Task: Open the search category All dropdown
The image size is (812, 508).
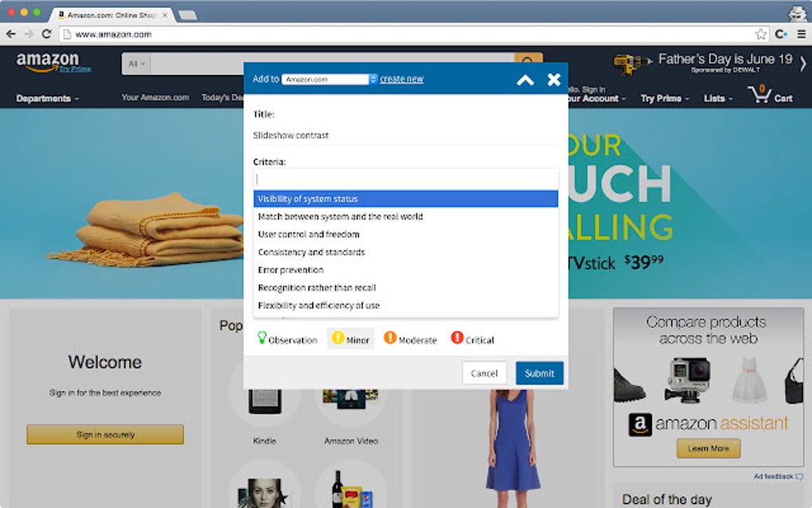Action: (x=136, y=64)
